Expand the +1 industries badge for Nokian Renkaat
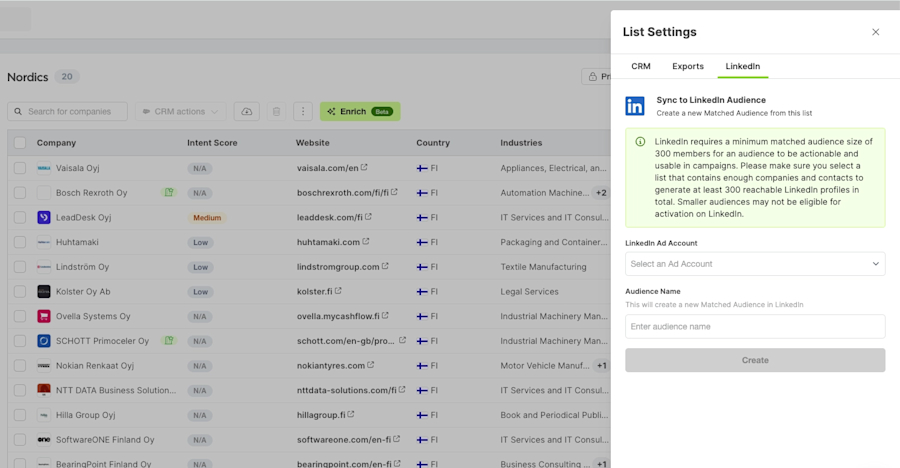 coord(601,365)
